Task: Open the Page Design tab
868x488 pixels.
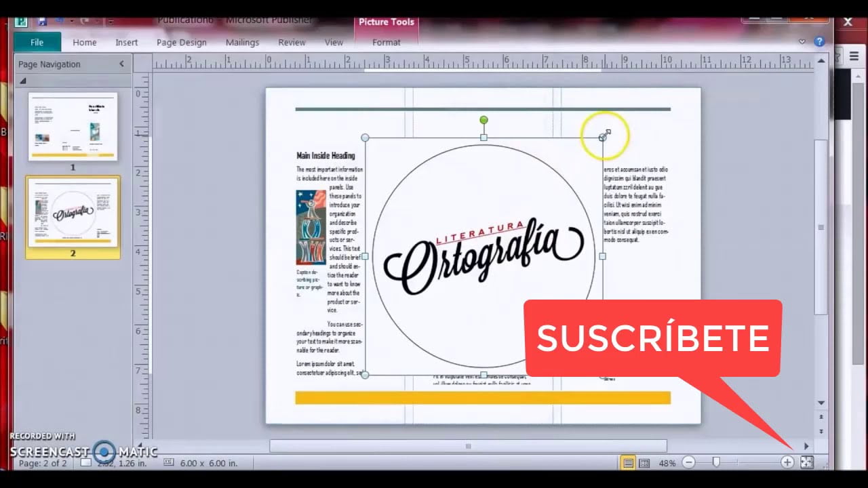Action: 181,42
